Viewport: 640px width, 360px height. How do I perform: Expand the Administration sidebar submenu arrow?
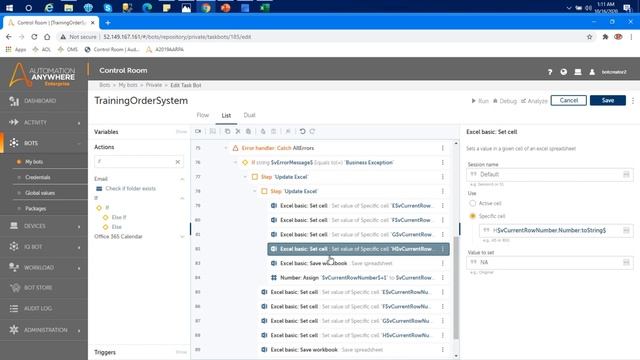[x=79, y=330]
